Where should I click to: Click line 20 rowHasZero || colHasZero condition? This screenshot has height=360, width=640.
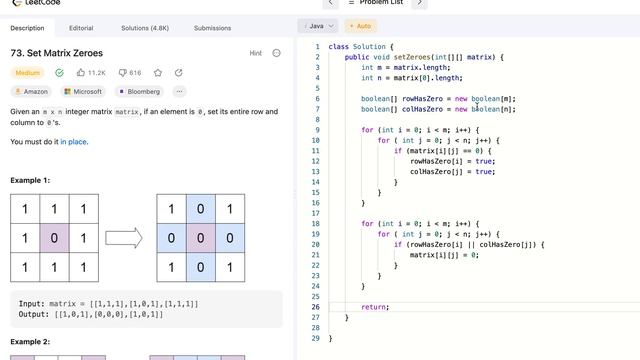pos(469,244)
